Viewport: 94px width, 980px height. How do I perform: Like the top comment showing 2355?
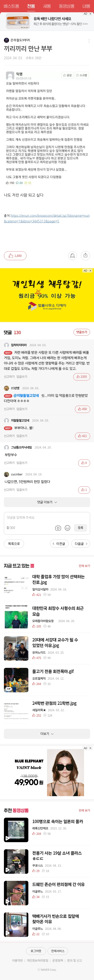coord(82,377)
